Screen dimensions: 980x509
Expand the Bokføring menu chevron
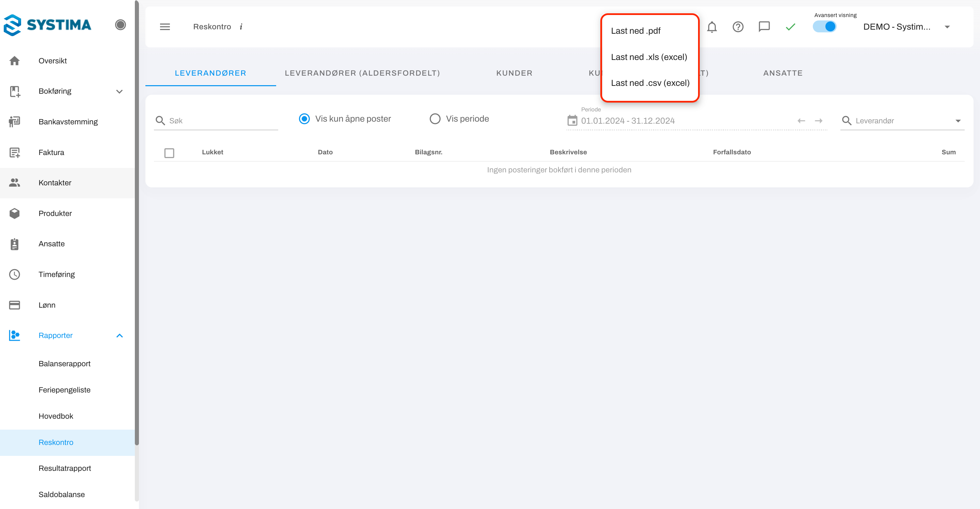pyautogui.click(x=120, y=91)
